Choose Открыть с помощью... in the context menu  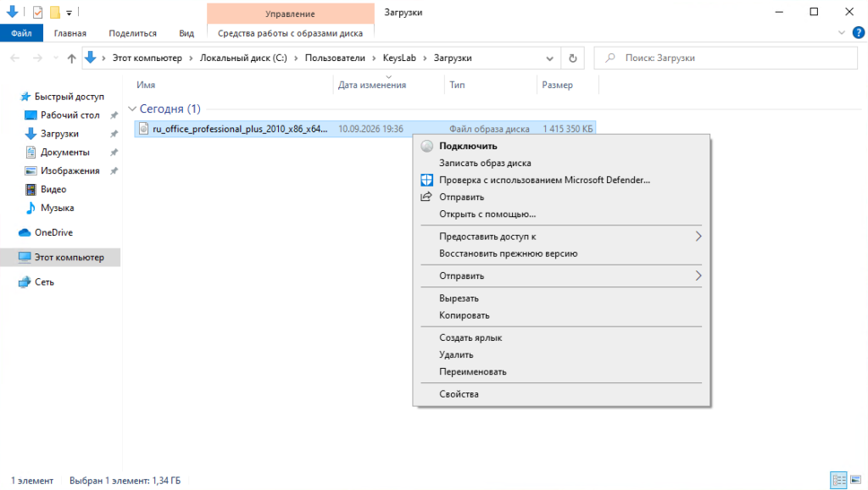[561, 214]
